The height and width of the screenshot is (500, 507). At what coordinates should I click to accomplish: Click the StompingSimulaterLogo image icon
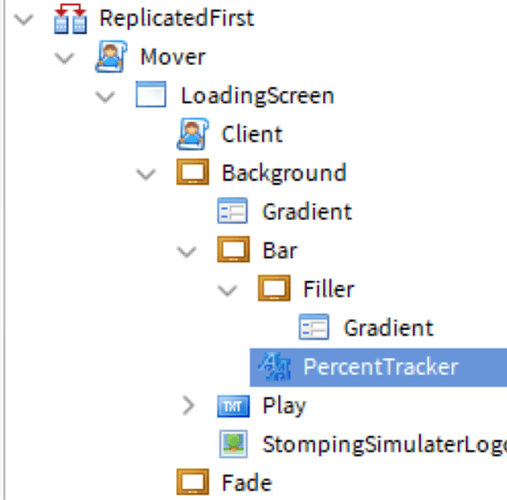(x=233, y=444)
